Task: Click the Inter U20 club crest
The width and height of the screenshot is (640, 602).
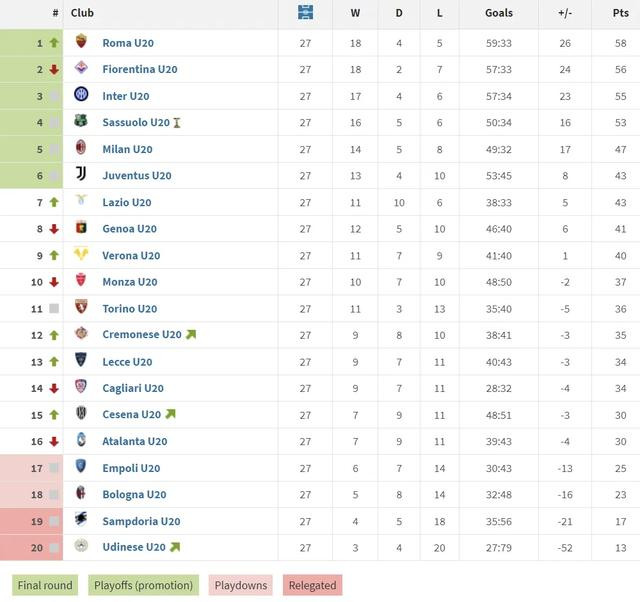Action: pyautogui.click(x=81, y=94)
